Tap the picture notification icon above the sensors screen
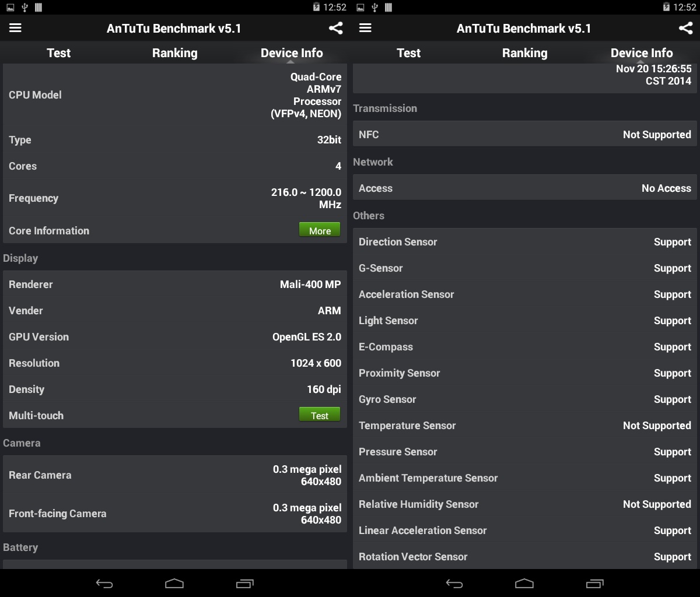 pyautogui.click(x=360, y=8)
